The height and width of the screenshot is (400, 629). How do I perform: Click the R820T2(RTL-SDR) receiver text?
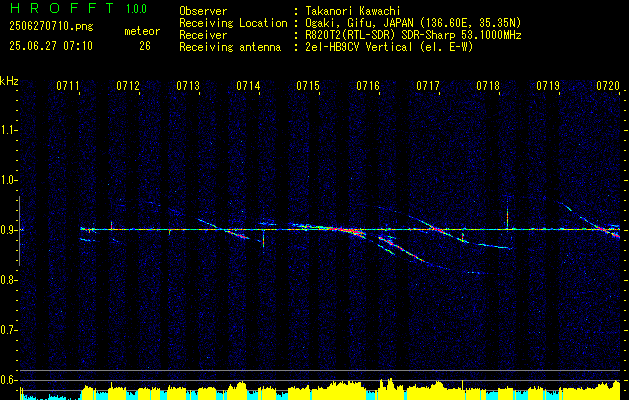click(413, 35)
